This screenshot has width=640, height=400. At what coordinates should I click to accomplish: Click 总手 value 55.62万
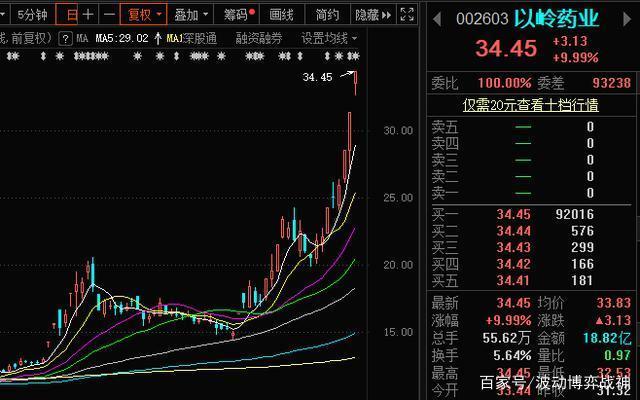pos(507,338)
